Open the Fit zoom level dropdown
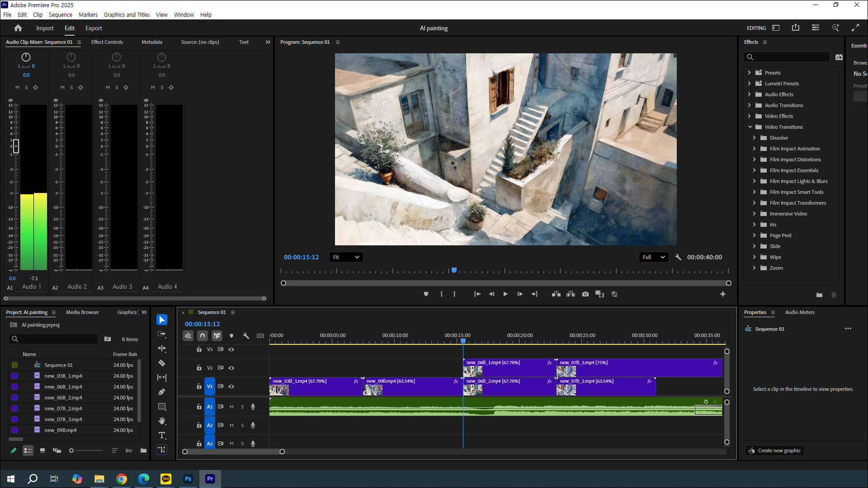The image size is (868, 488). [346, 257]
